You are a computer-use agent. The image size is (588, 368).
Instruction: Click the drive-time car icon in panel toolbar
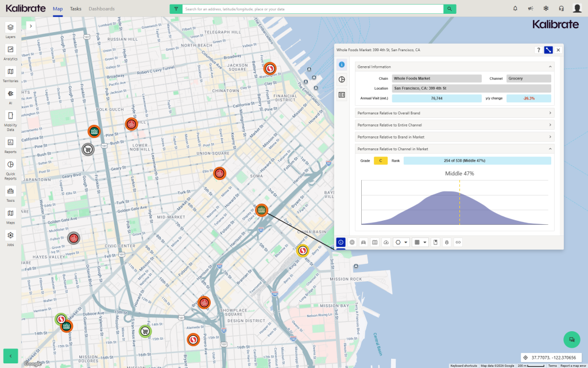point(363,243)
